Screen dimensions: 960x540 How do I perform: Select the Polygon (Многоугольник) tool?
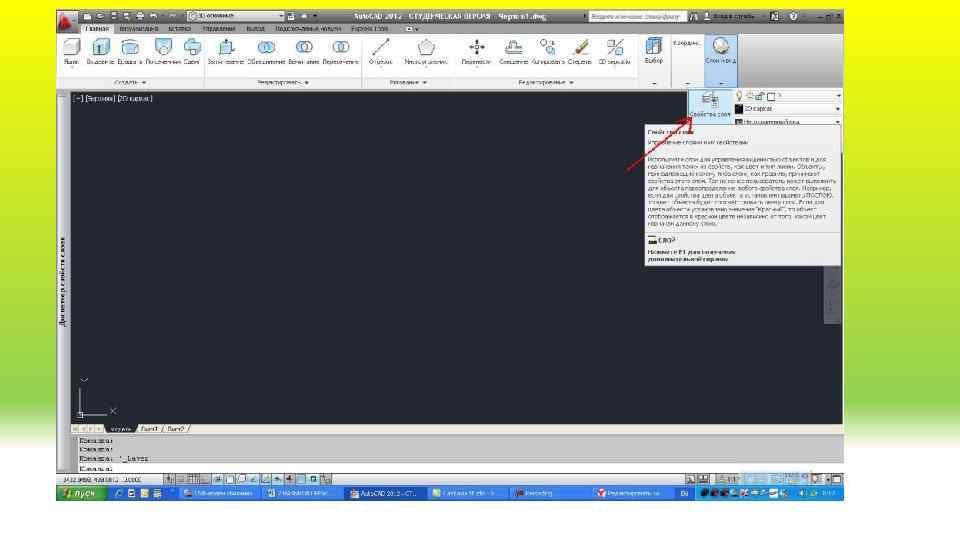click(x=426, y=51)
